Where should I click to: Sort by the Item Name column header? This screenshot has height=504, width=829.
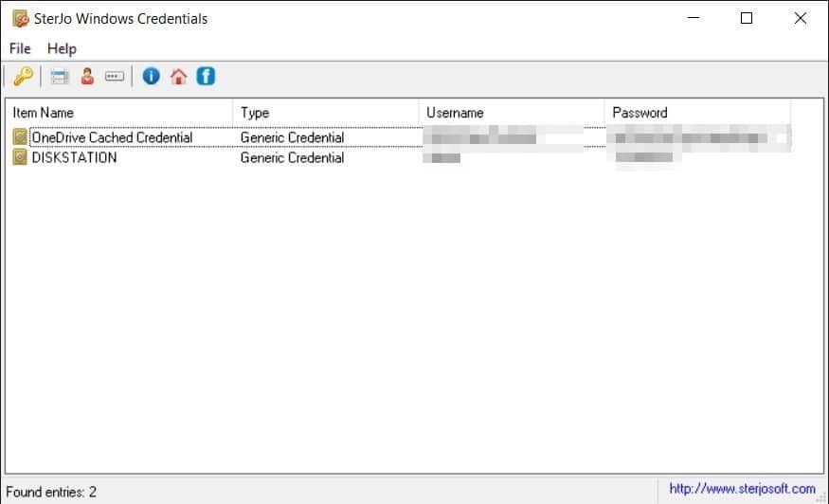click(119, 113)
